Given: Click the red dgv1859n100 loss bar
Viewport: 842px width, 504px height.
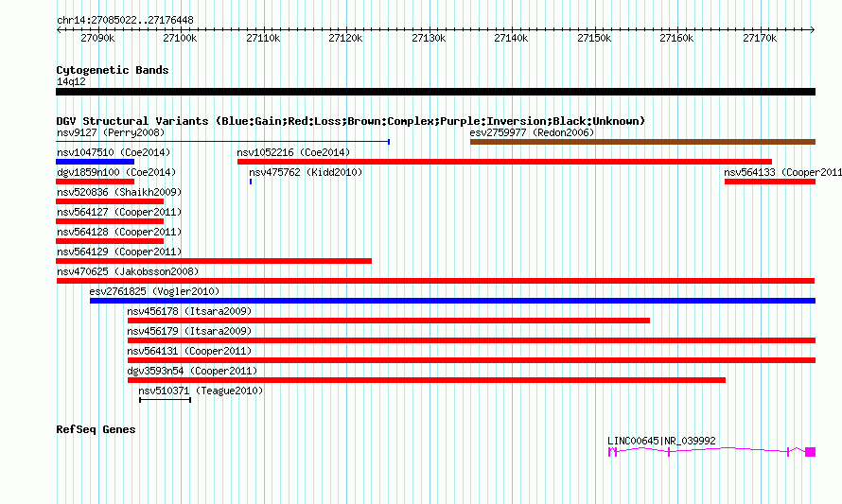Looking at the screenshot, I should coord(95,182).
